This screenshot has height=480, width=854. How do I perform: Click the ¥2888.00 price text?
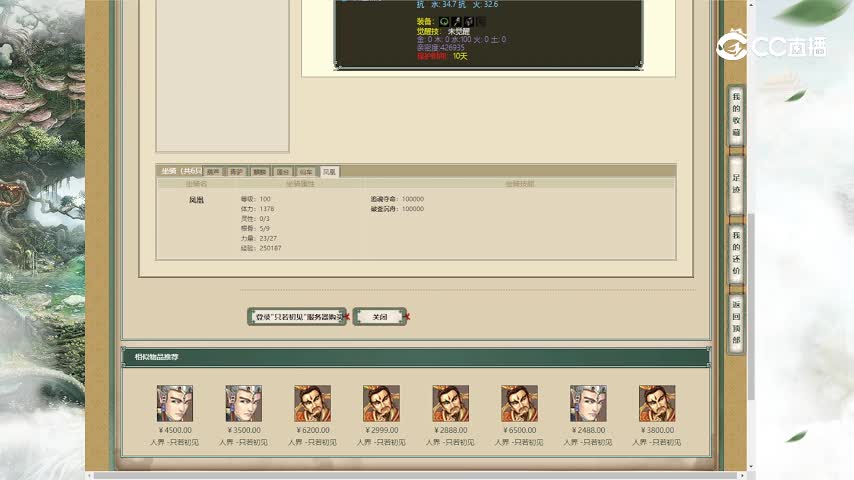450,430
